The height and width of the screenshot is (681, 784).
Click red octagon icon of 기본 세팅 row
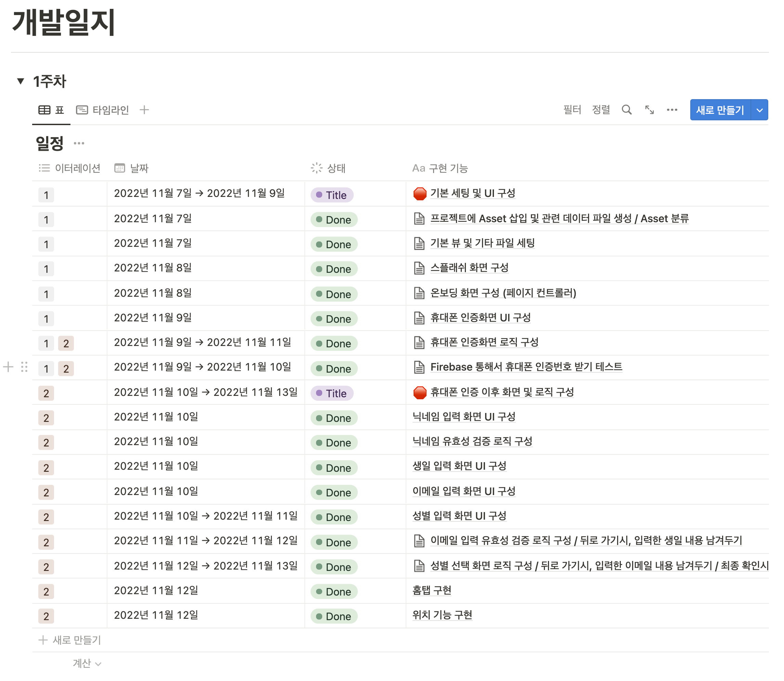coord(419,194)
